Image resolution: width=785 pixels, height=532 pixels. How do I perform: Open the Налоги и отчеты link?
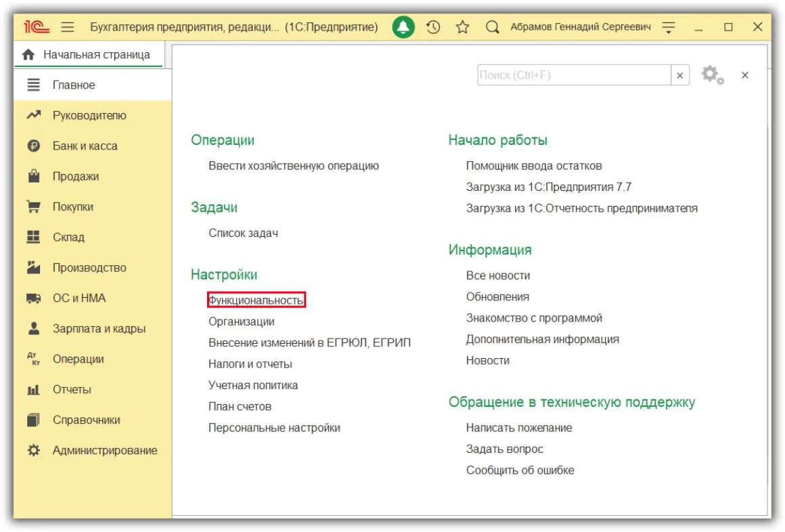pyautogui.click(x=250, y=364)
